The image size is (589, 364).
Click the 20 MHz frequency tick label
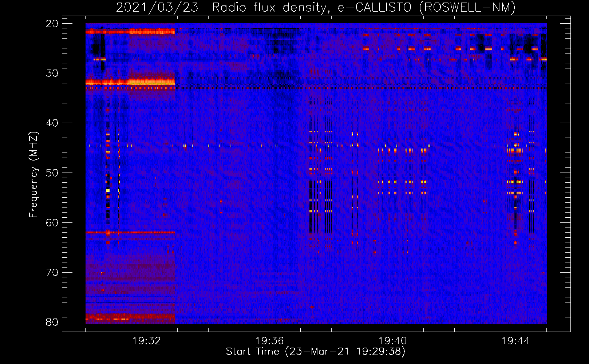point(52,23)
